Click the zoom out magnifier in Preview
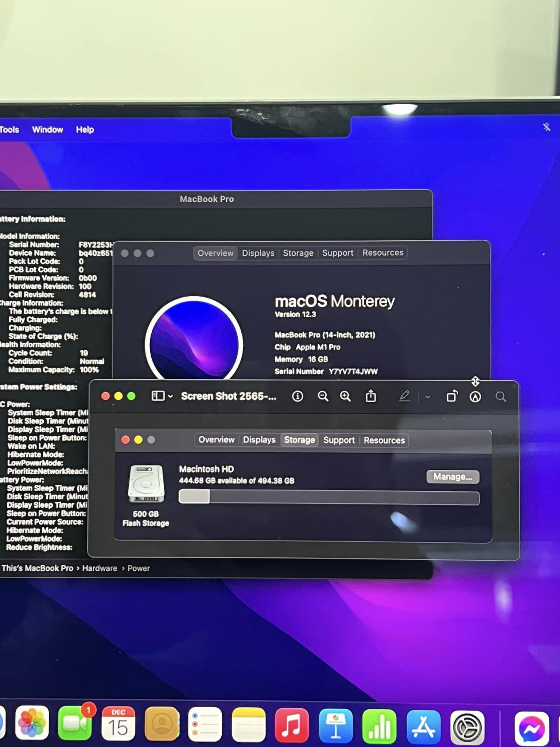560x747 pixels. [323, 396]
